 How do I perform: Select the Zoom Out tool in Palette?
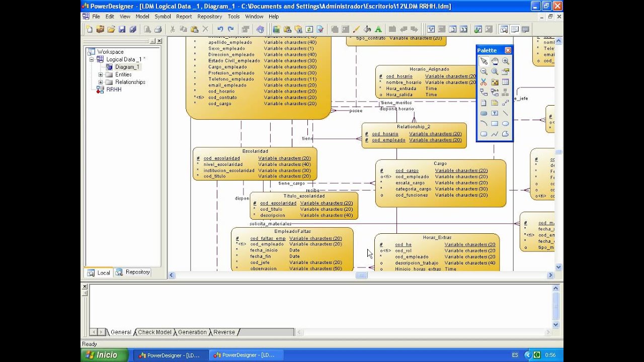[484, 71]
